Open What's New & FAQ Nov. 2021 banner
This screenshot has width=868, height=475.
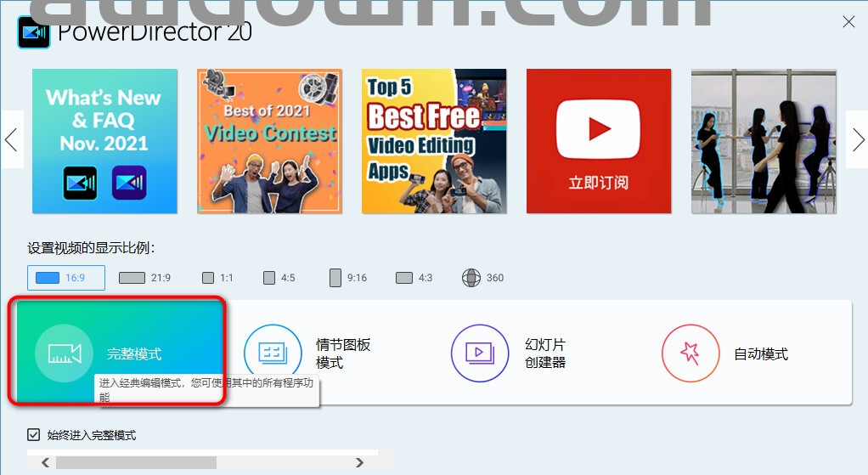pos(104,141)
